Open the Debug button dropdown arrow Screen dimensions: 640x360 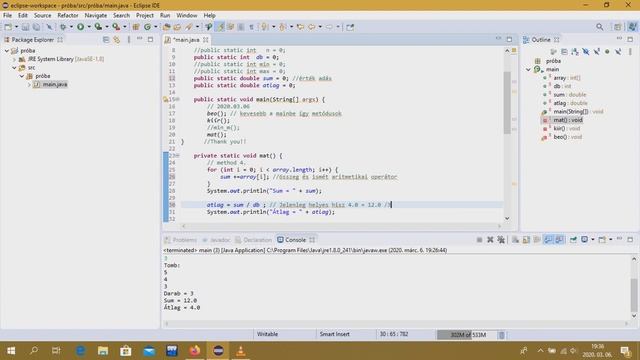click(x=71, y=27)
